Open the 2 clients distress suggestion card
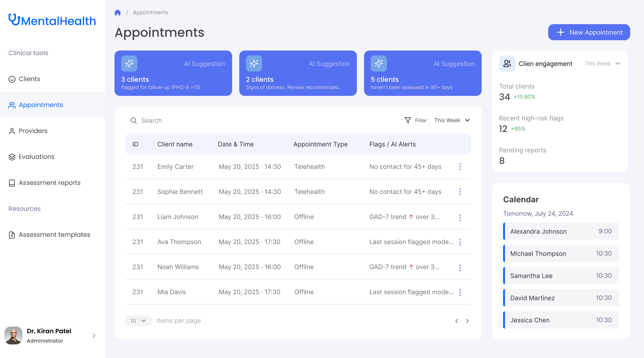This screenshot has height=358, width=644. (x=298, y=73)
